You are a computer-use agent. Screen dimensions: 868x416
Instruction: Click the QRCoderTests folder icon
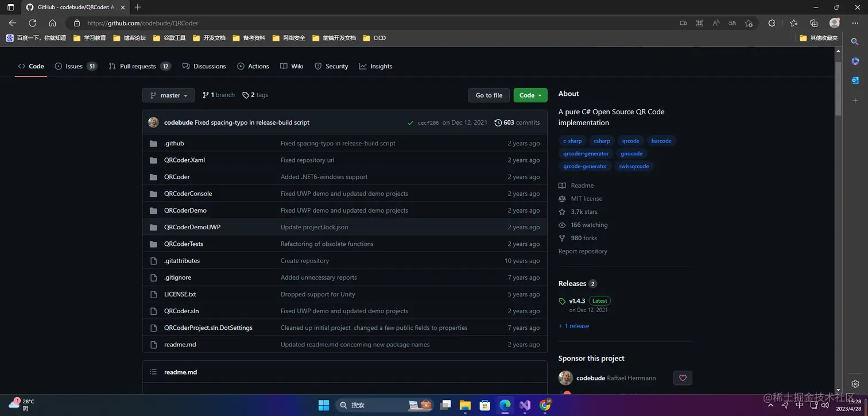pyautogui.click(x=153, y=244)
